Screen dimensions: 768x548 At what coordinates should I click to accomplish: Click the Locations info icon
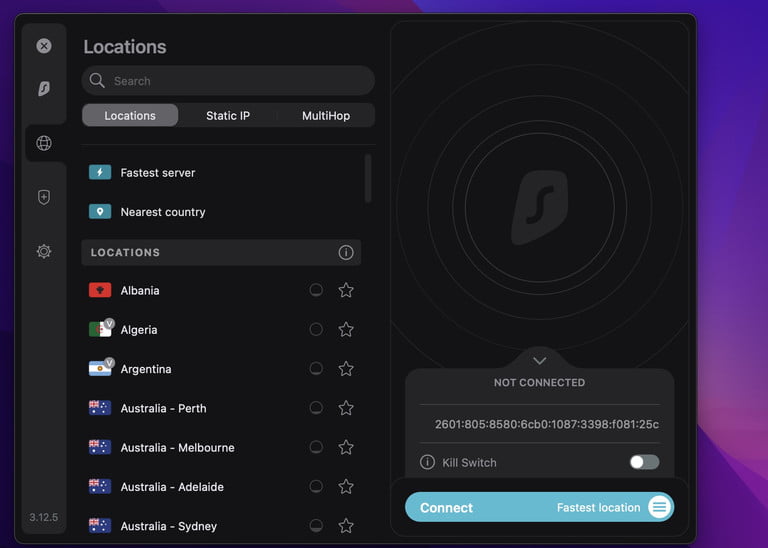point(346,253)
